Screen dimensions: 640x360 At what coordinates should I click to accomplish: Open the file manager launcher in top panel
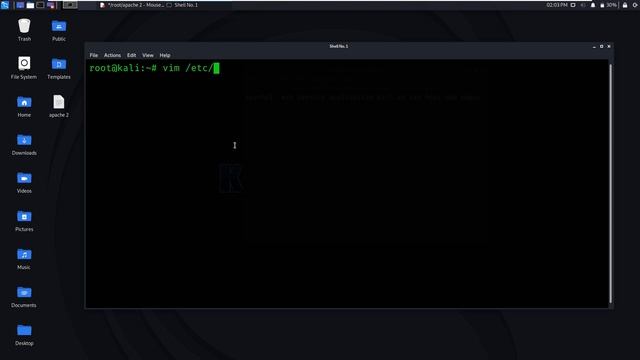click(x=30, y=5)
